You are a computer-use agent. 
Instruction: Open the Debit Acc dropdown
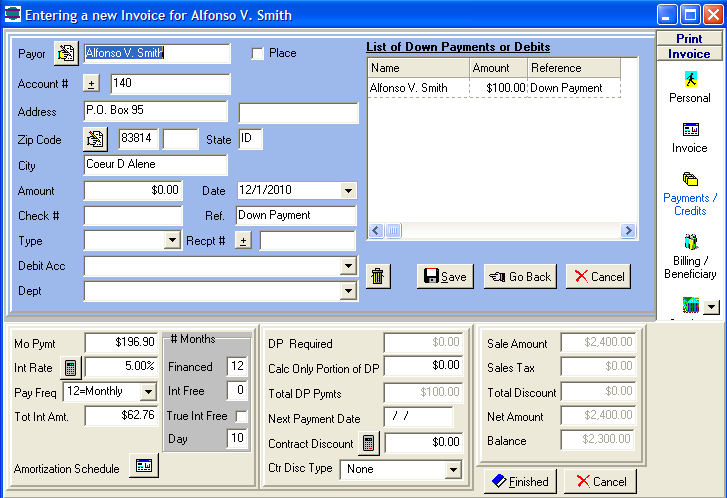tap(348, 266)
